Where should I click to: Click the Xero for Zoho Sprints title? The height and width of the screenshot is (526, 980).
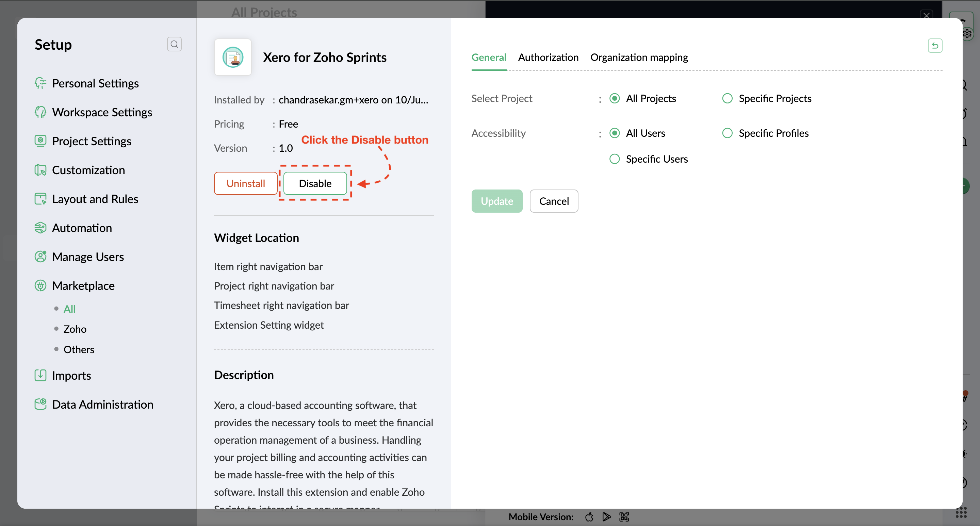[x=325, y=57]
